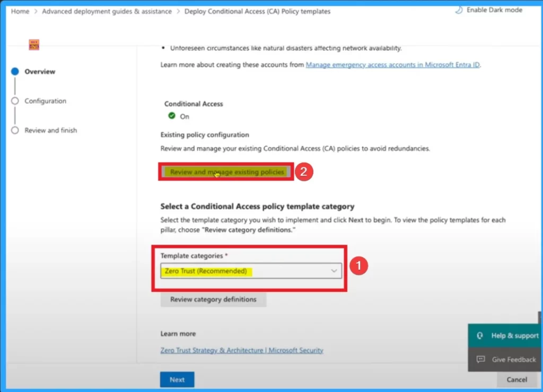Image resolution: width=543 pixels, height=392 pixels.
Task: Click 'Select a Conditional Access policy template category' heading
Action: point(257,207)
